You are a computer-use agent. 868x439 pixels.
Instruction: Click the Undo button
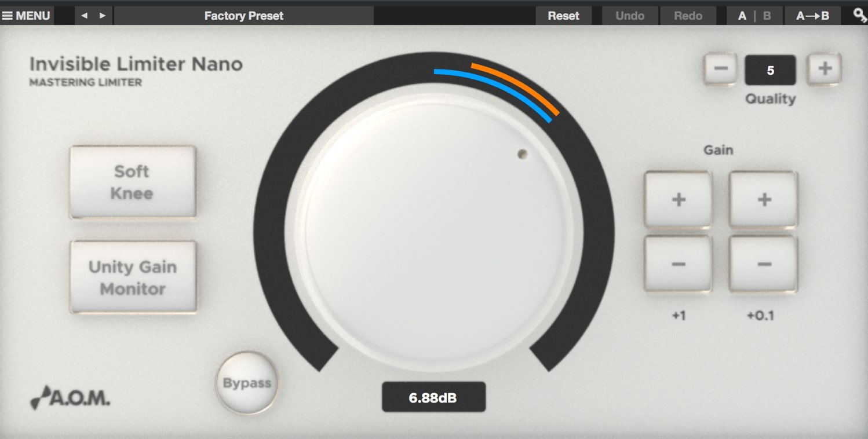click(x=630, y=16)
